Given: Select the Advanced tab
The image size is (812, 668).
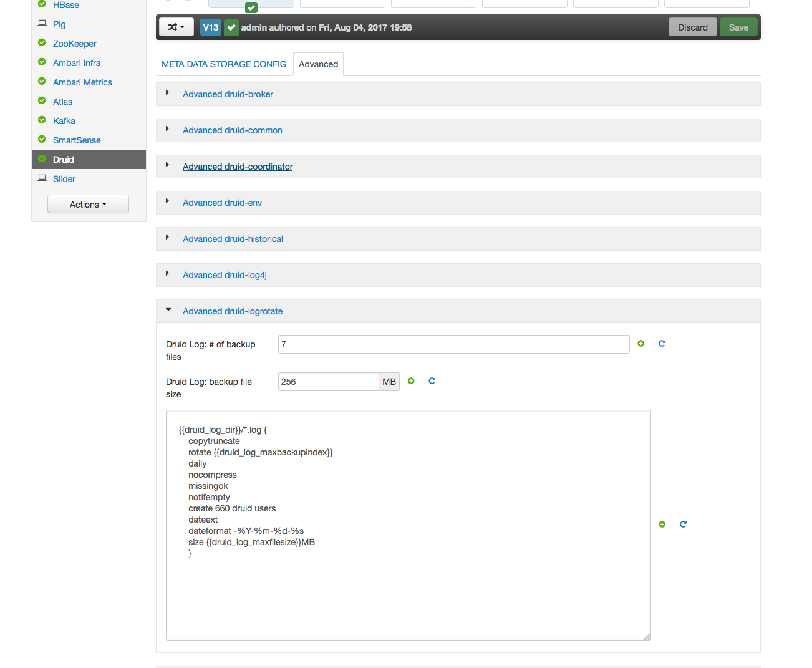Looking at the screenshot, I should (x=318, y=64).
